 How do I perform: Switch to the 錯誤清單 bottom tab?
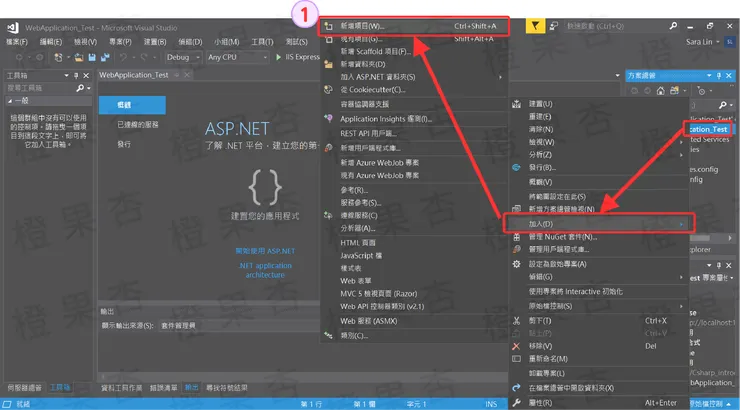tap(163, 388)
